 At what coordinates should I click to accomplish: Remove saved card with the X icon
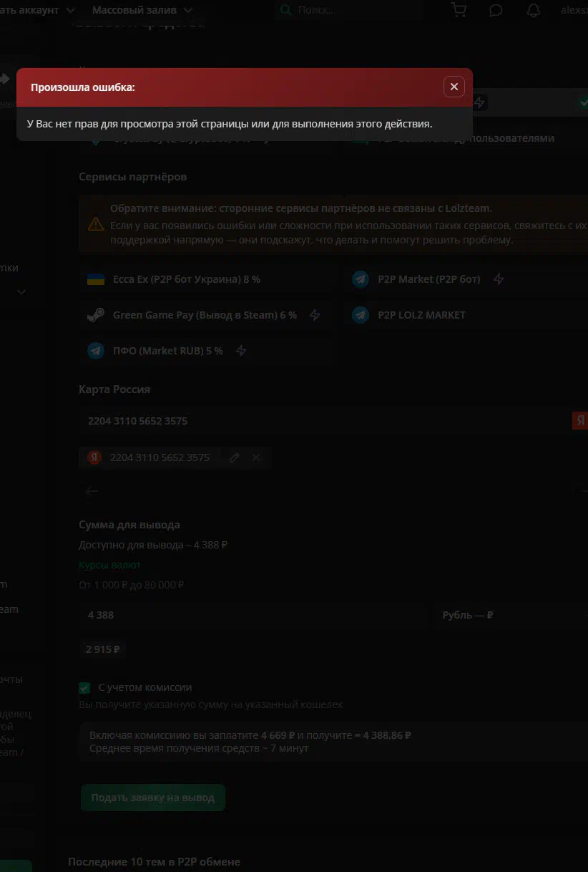point(256,457)
